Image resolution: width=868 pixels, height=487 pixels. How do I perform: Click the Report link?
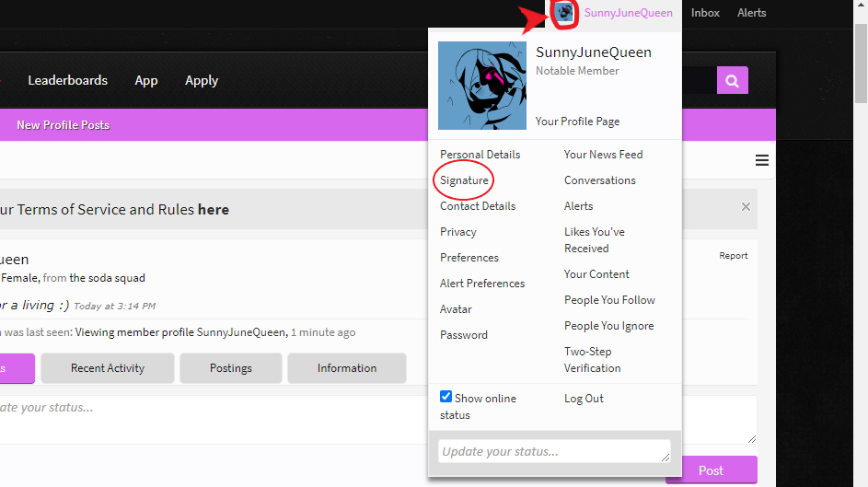coord(734,256)
